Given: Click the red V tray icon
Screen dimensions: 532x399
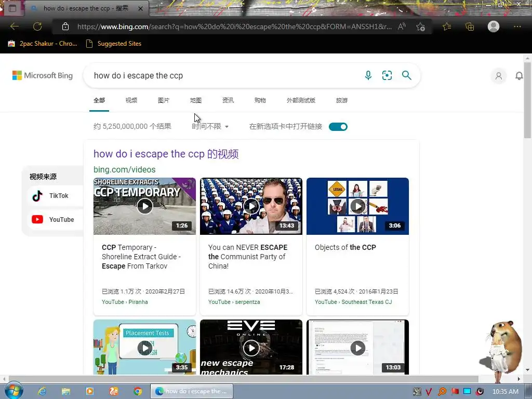Looking at the screenshot, I should (x=429, y=392).
